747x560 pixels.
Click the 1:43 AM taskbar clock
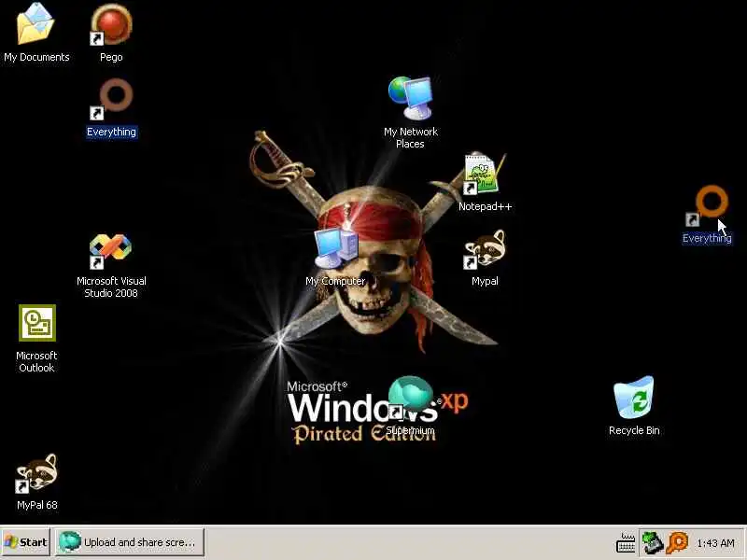click(x=715, y=543)
